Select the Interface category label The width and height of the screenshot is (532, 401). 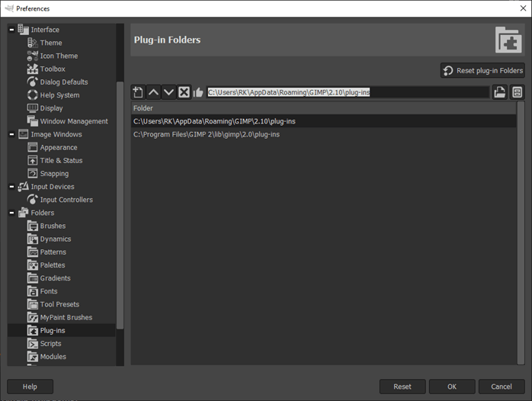pyautogui.click(x=45, y=30)
